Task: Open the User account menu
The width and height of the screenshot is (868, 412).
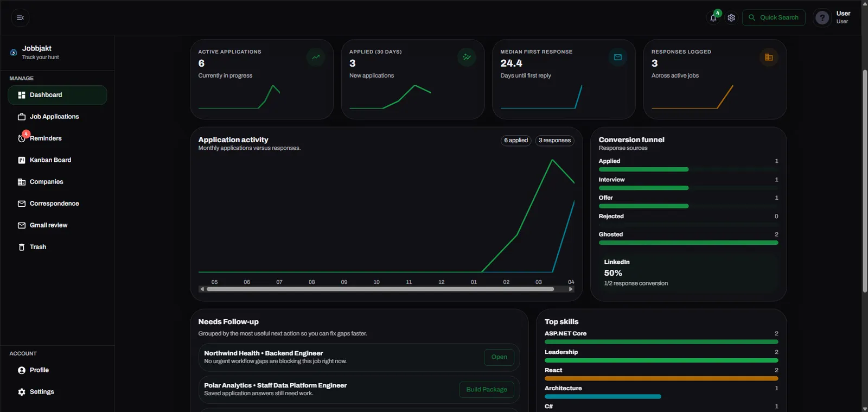Action: [843, 17]
